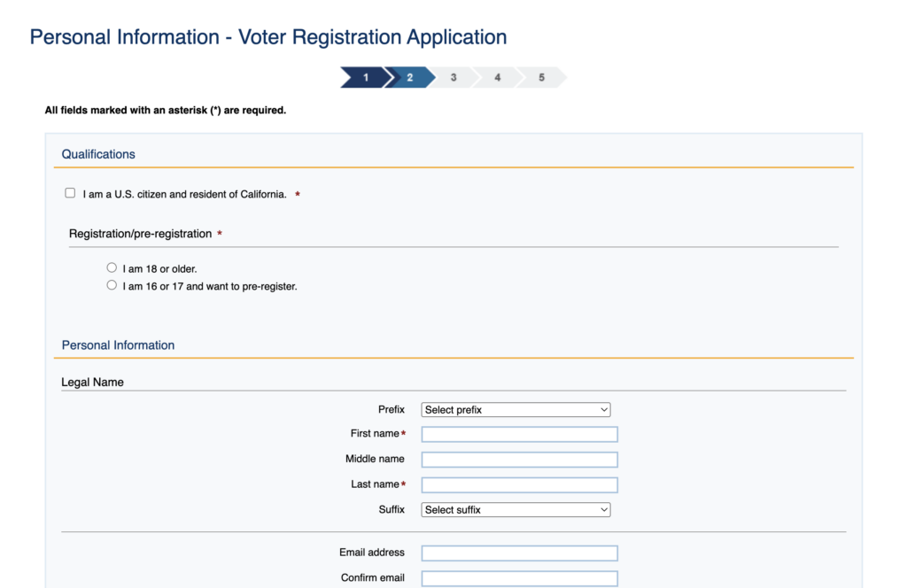907x588 pixels.
Task: Click the First name input field
Action: 519,435
